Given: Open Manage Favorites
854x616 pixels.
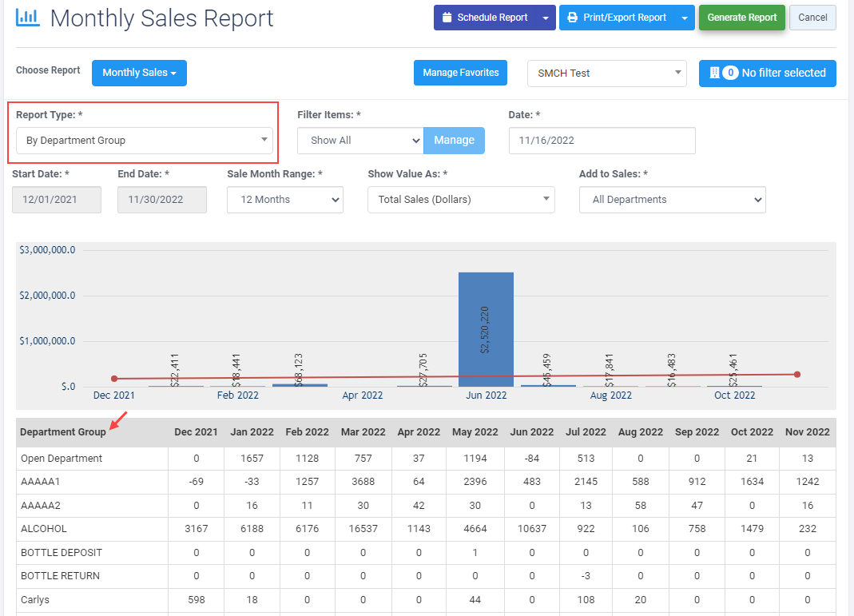Looking at the screenshot, I should [460, 73].
